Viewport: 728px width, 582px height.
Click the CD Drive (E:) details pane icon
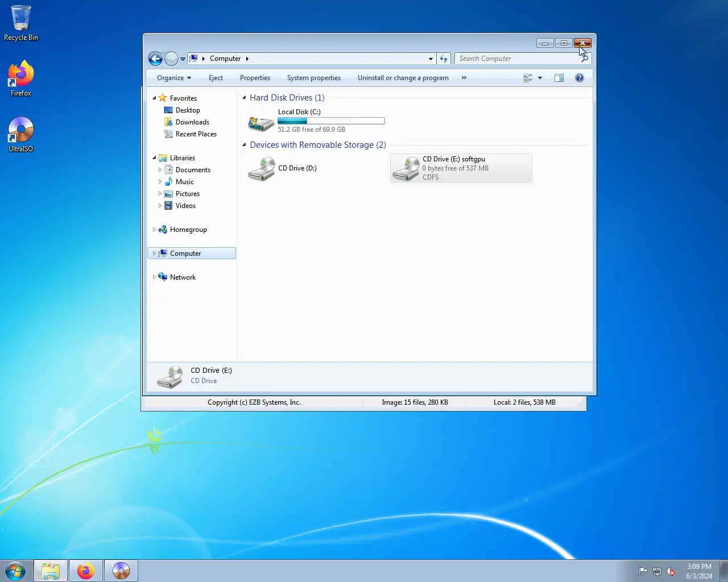[169, 376]
